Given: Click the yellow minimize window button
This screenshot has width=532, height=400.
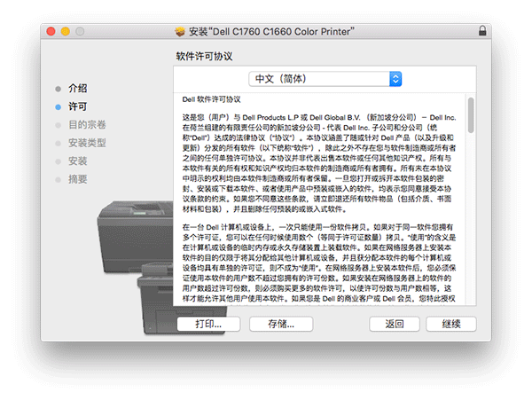Looking at the screenshot, I should coord(65,32).
